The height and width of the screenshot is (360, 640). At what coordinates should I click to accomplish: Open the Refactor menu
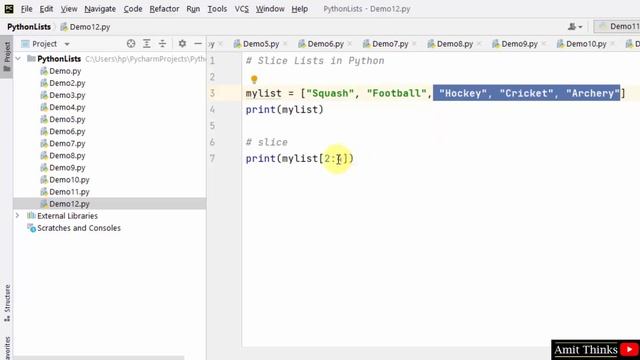tap(164, 9)
